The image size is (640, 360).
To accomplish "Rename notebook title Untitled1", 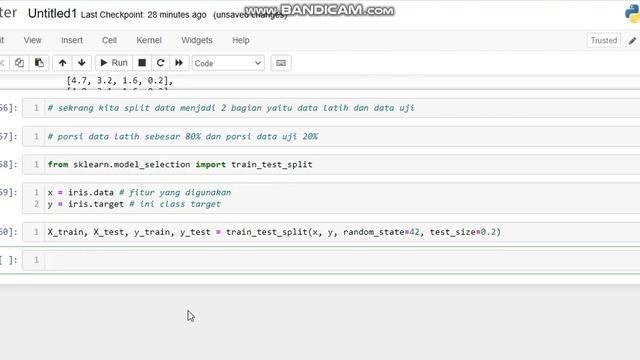I will (52, 13).
